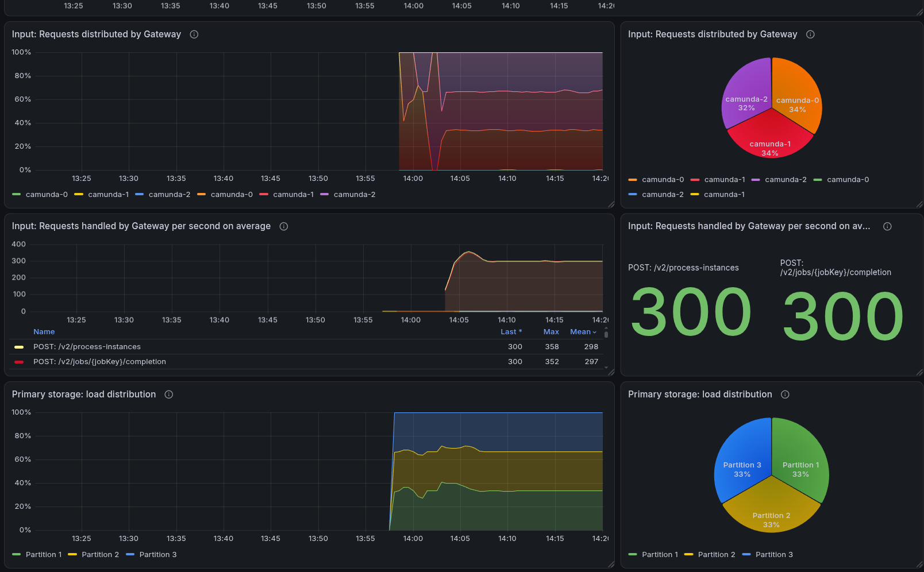Image resolution: width=924 pixels, height=572 pixels.
Task: Click info icon on Primary storage load distribution pie panel
Action: coord(785,395)
